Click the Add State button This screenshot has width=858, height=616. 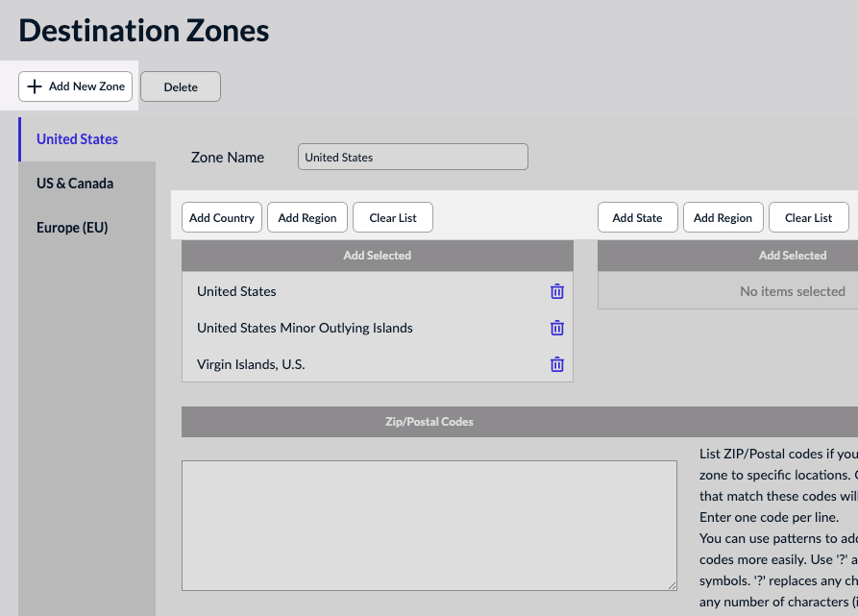click(637, 218)
